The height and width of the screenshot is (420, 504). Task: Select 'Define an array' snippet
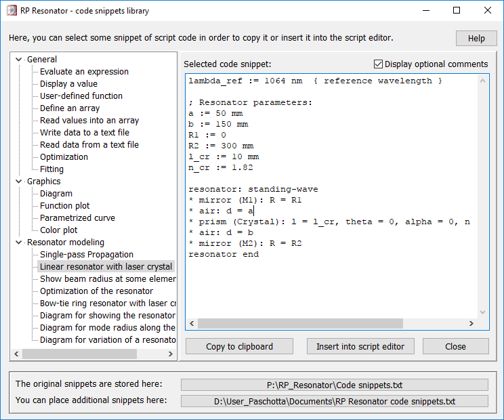coord(70,108)
